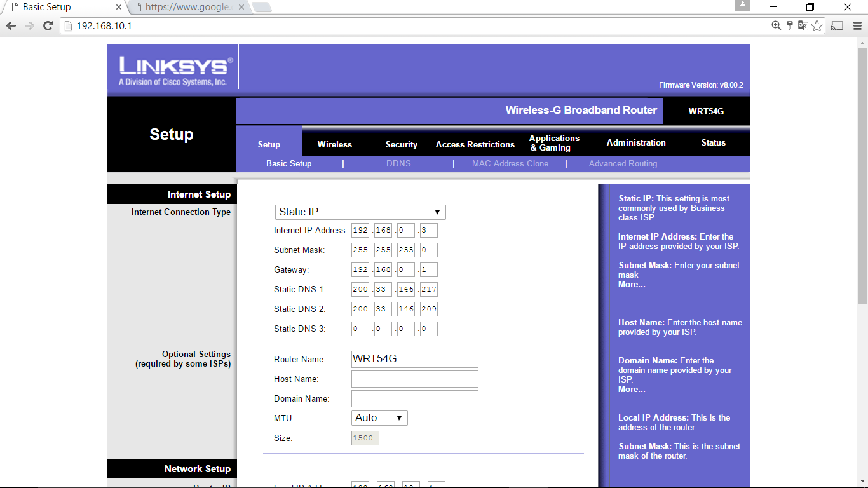Click Static DNS 1 last octet 217

(429, 289)
